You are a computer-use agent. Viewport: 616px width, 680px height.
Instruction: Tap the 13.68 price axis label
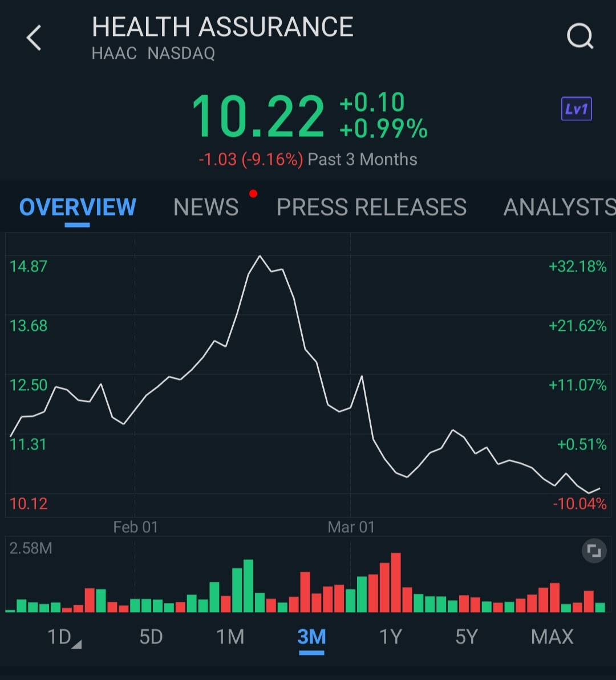click(x=28, y=326)
